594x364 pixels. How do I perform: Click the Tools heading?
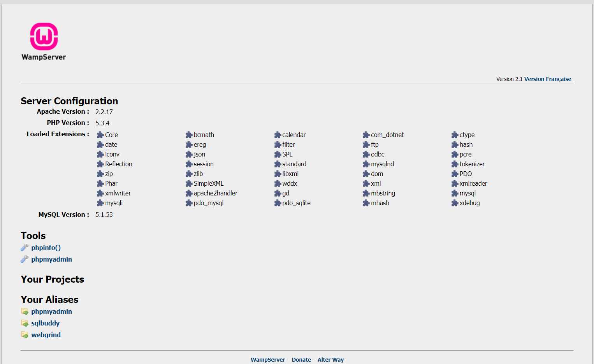[x=33, y=236]
